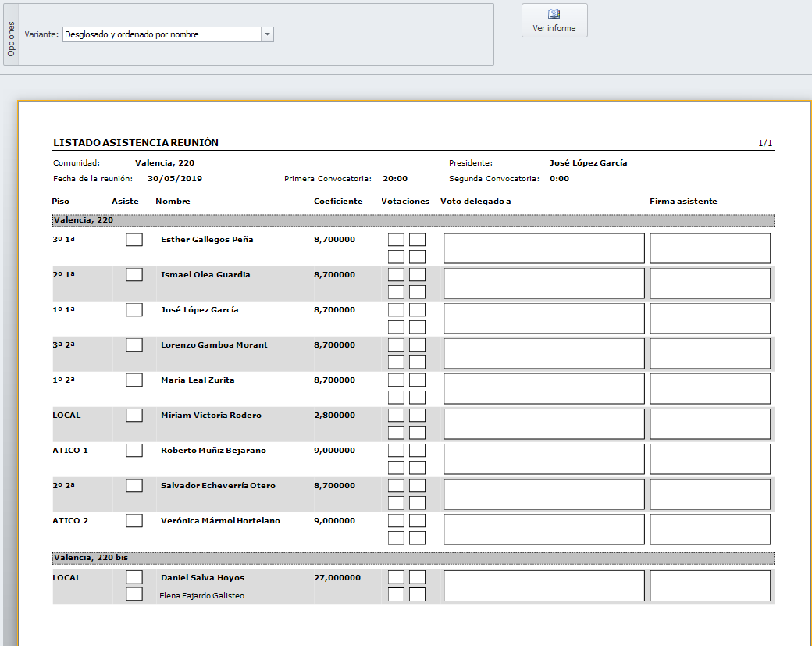Screen dimensions: 812x646
Task: Tick Asiste box for Elena Fajardo Galisteo
Action: click(x=134, y=594)
